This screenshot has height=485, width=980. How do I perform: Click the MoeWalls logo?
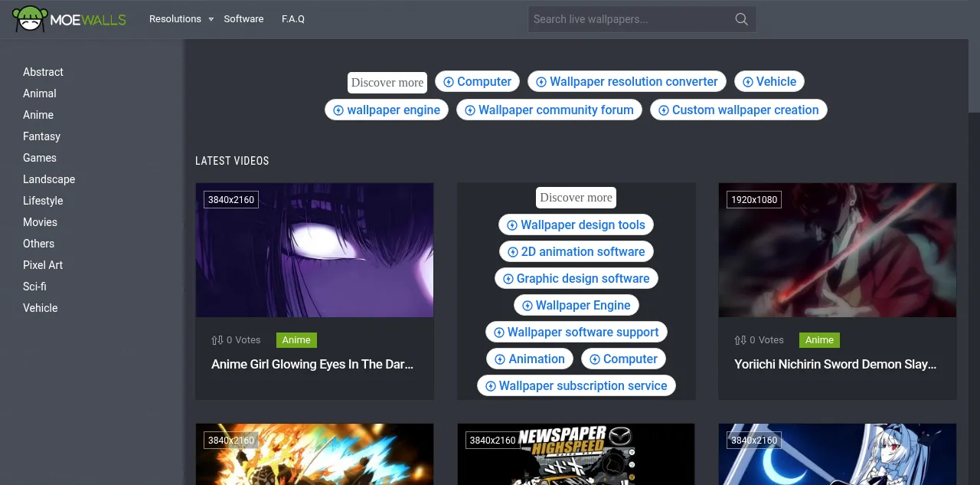[x=69, y=19]
